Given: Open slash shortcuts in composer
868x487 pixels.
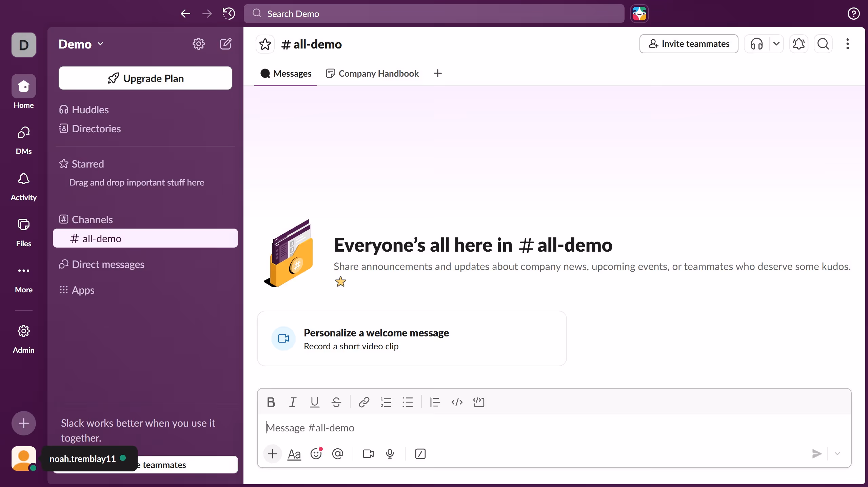Looking at the screenshot, I should (x=420, y=454).
